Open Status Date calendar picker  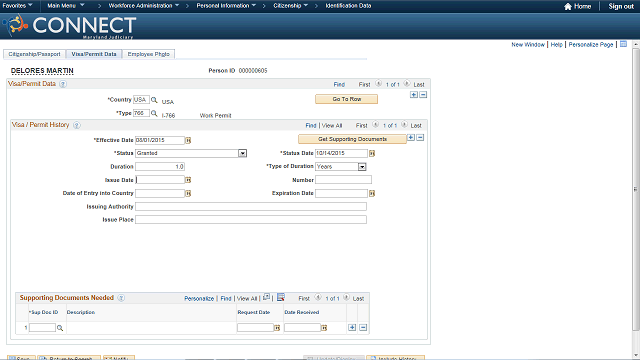pyautogui.click(x=372, y=153)
